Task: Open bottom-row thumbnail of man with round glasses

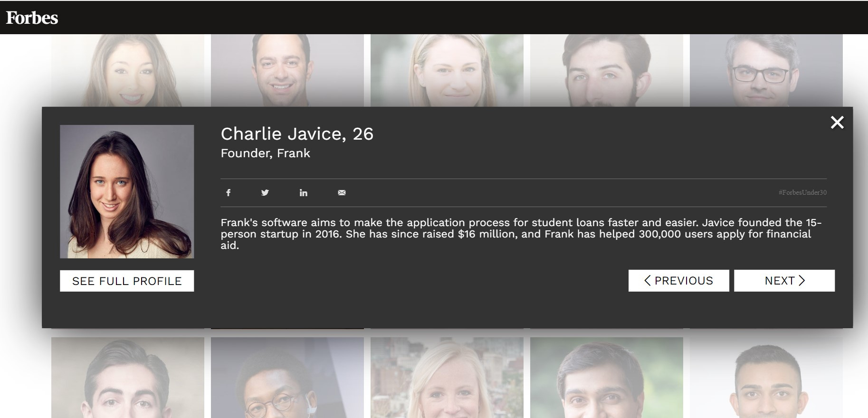Action: (287, 378)
